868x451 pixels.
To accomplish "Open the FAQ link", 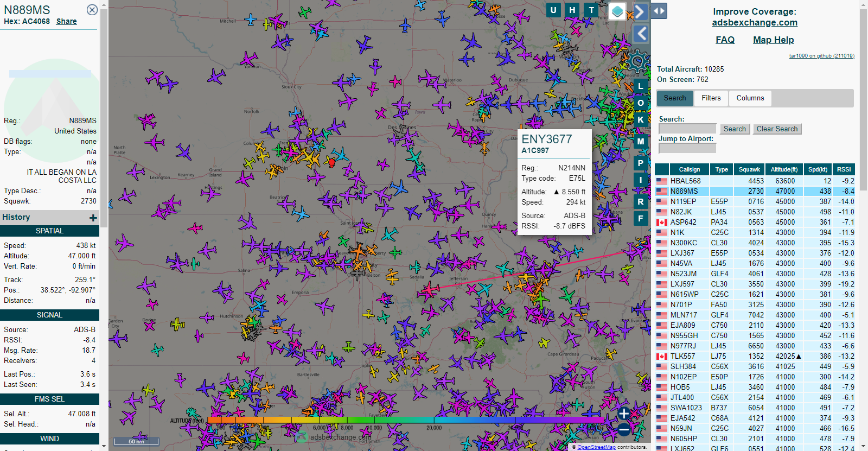I will coord(725,40).
